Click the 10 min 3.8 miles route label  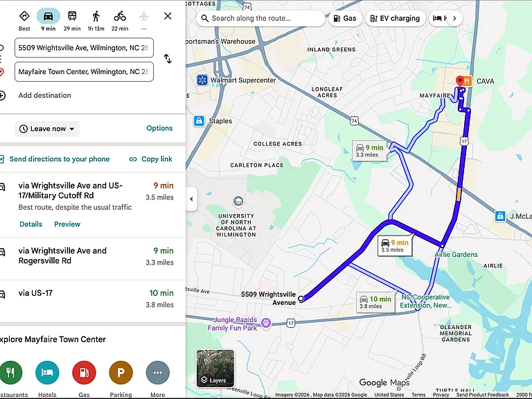(375, 302)
